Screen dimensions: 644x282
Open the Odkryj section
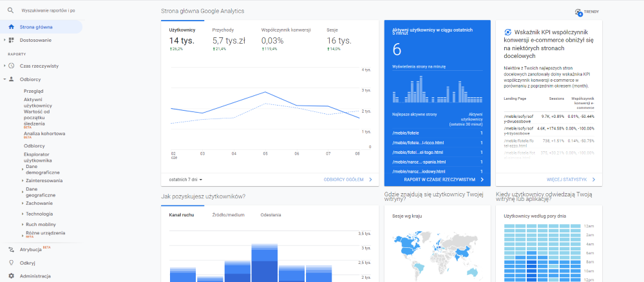[26, 263]
